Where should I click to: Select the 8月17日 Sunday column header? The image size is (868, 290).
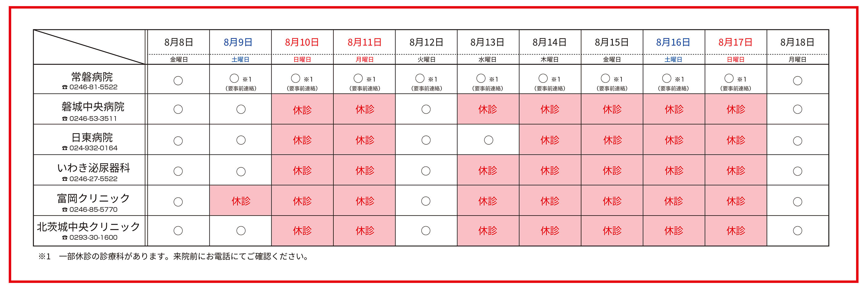point(735,47)
